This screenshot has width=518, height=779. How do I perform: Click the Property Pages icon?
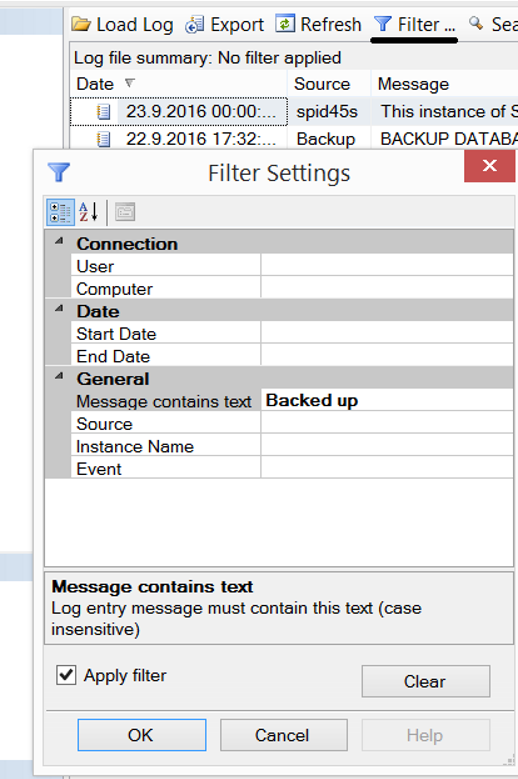tap(125, 212)
